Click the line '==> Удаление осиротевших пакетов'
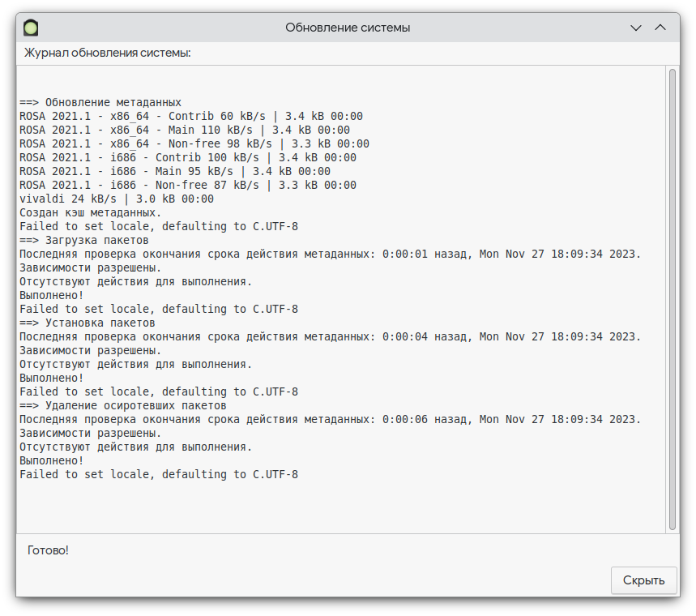696x616 pixels. [123, 405]
